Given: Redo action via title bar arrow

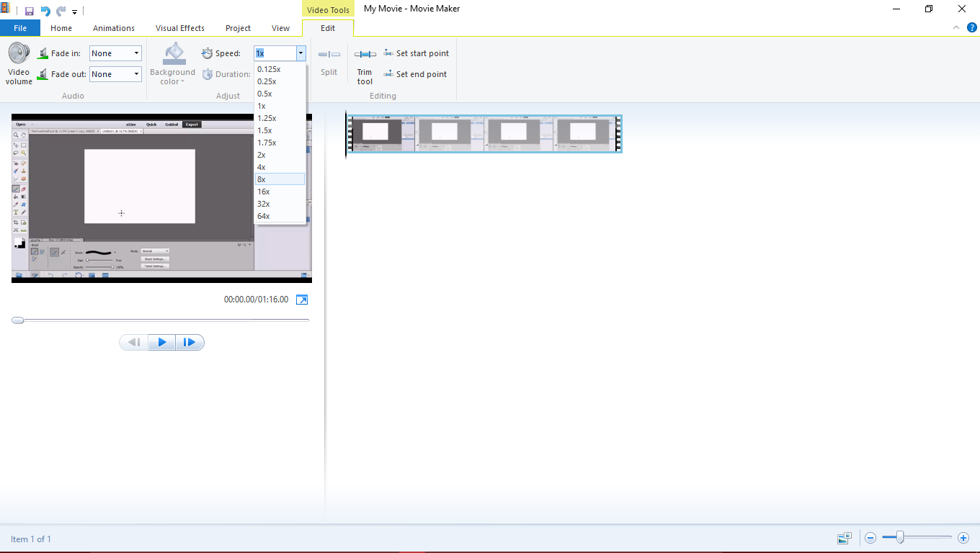Looking at the screenshot, I should [61, 11].
